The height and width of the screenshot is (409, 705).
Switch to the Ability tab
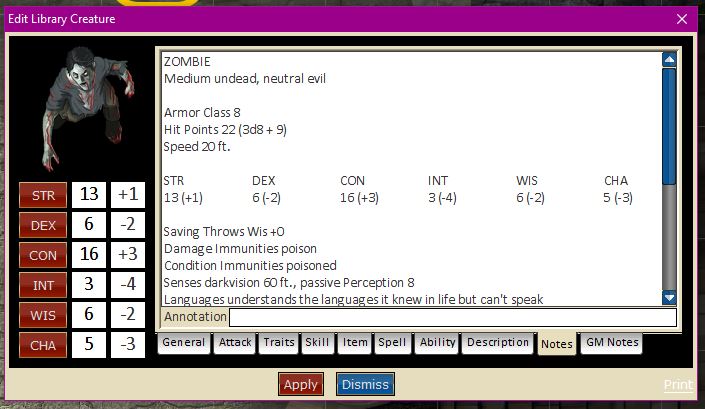click(x=437, y=343)
